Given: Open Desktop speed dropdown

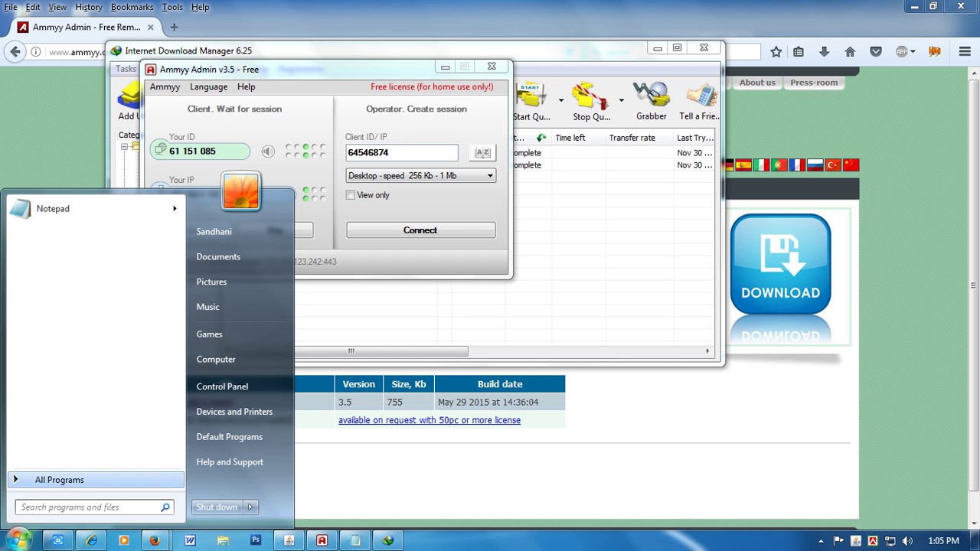Looking at the screenshot, I should (x=420, y=176).
